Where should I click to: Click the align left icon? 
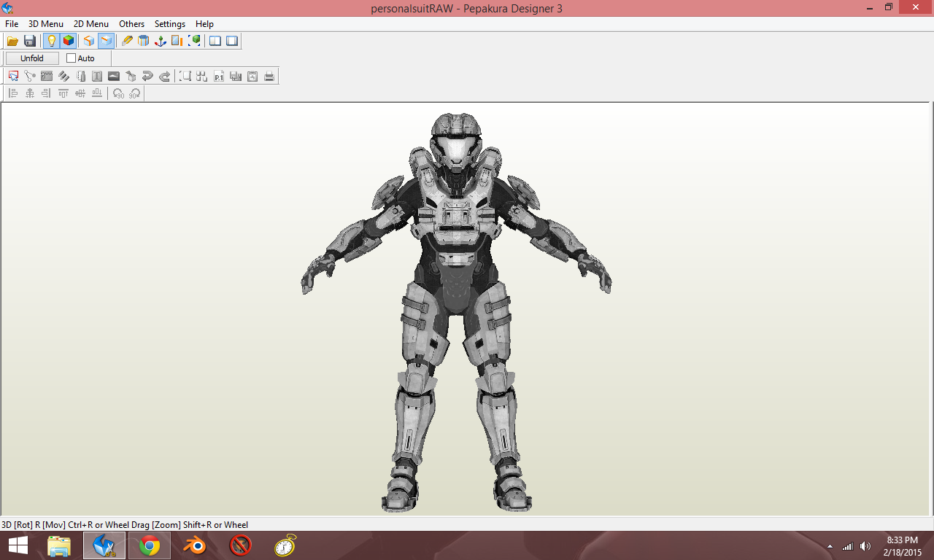(13, 93)
